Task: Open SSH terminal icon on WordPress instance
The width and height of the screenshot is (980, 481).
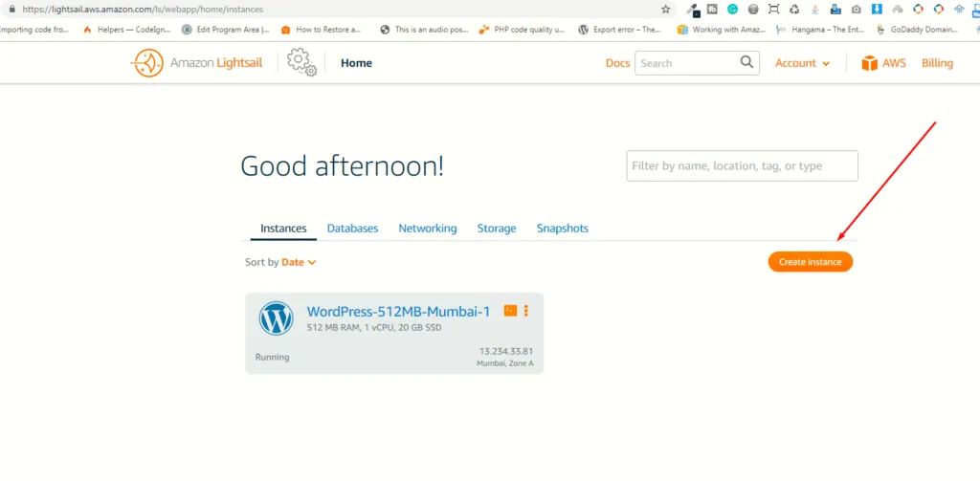Action: pyautogui.click(x=510, y=311)
